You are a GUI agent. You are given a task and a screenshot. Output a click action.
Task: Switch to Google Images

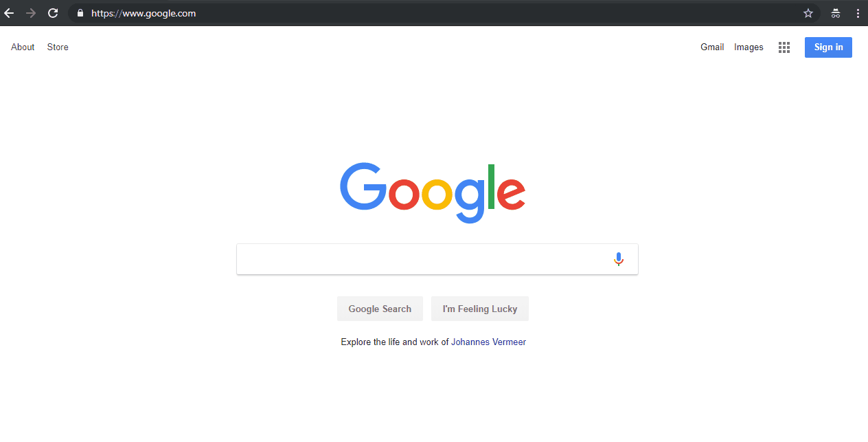(x=749, y=47)
